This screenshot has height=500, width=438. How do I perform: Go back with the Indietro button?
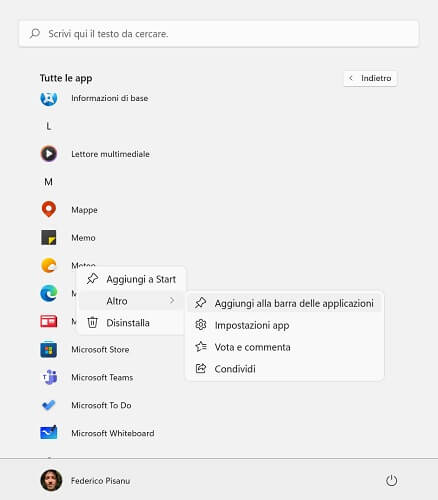coord(370,78)
